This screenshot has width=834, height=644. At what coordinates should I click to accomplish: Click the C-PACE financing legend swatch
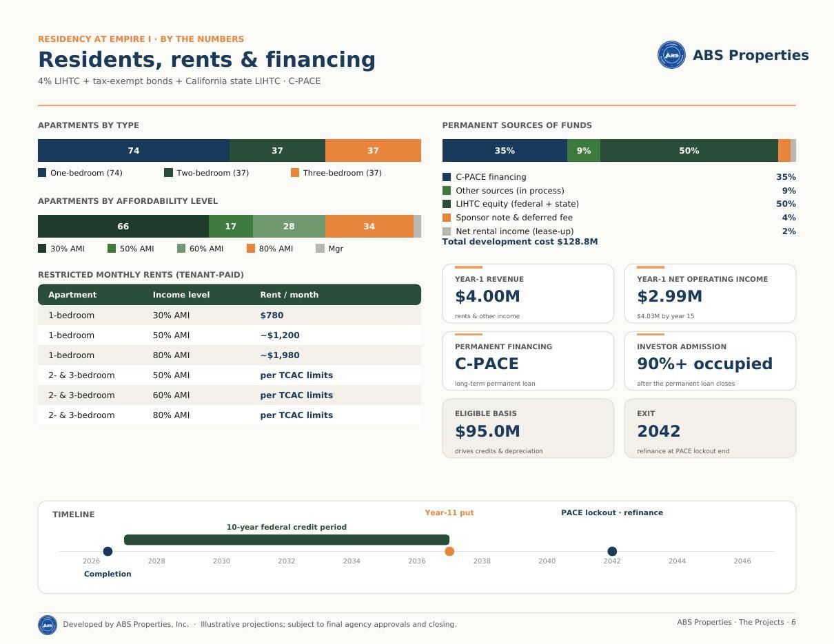pyautogui.click(x=447, y=177)
